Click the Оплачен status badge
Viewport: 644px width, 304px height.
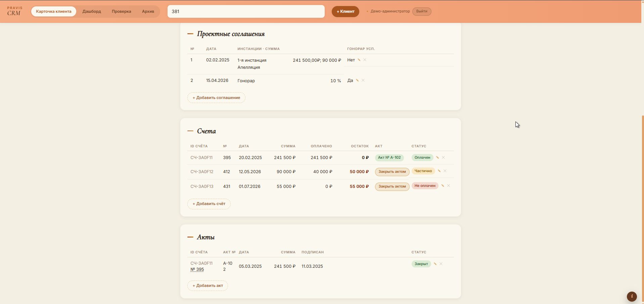click(422, 158)
